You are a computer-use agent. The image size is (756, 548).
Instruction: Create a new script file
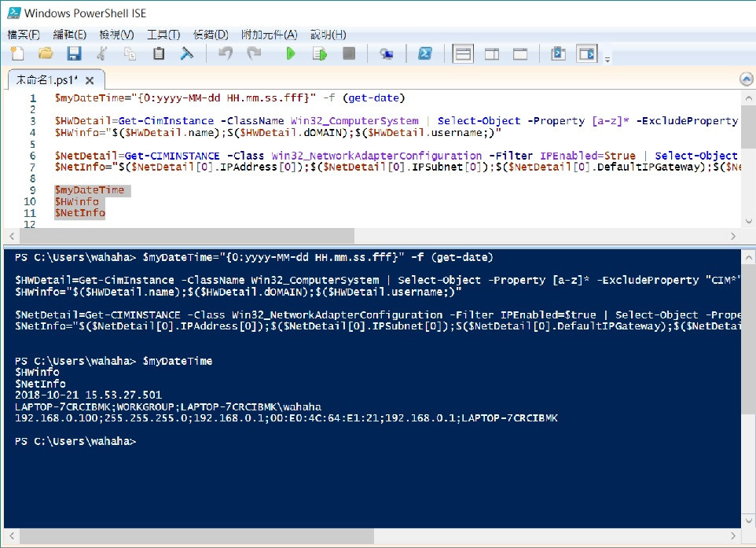point(17,53)
